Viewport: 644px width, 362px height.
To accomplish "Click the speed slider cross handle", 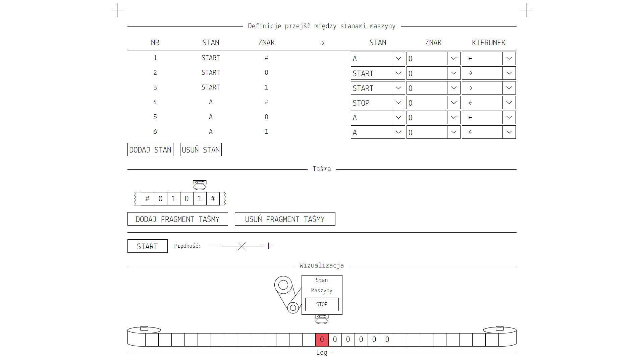I will pyautogui.click(x=241, y=246).
